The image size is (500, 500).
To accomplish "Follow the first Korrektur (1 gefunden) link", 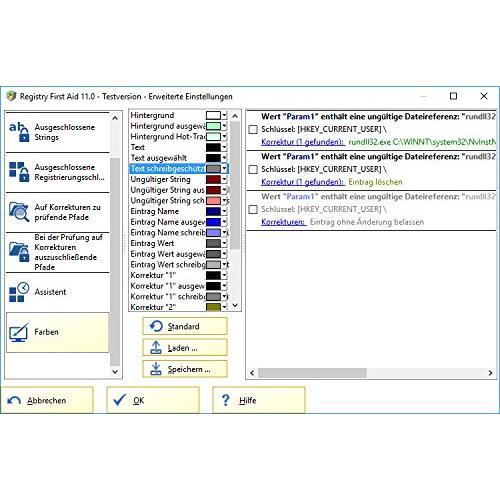I will point(303,142).
